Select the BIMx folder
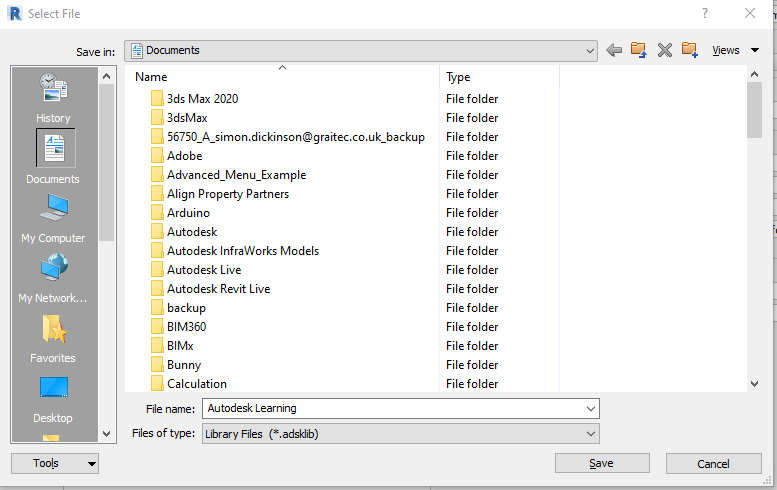 tap(180, 346)
